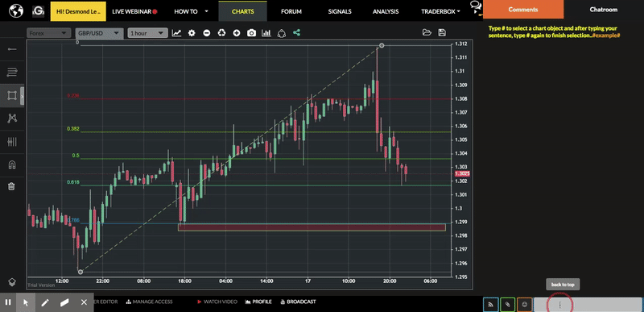The image size is (644, 312).
Task: Click the MANAGE ACCESS link
Action: click(x=149, y=302)
